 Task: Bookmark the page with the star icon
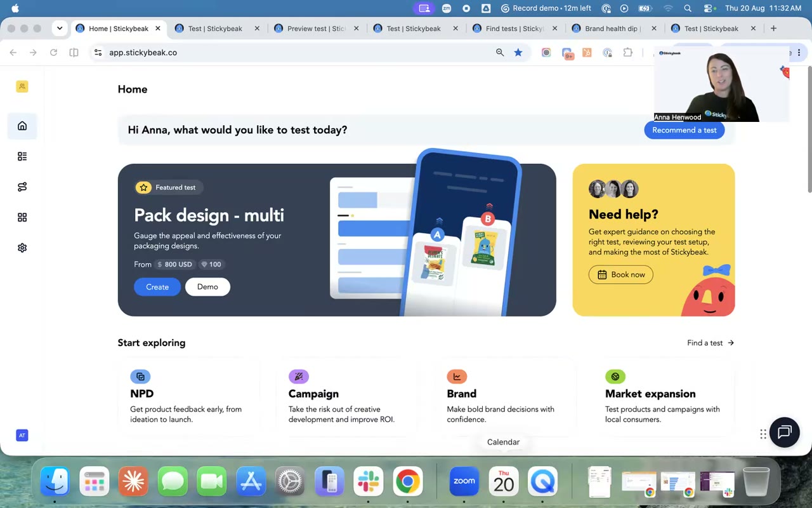pos(518,53)
